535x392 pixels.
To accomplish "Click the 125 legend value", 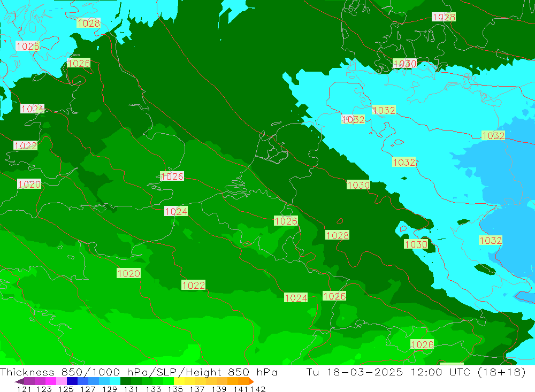I will point(66,389).
